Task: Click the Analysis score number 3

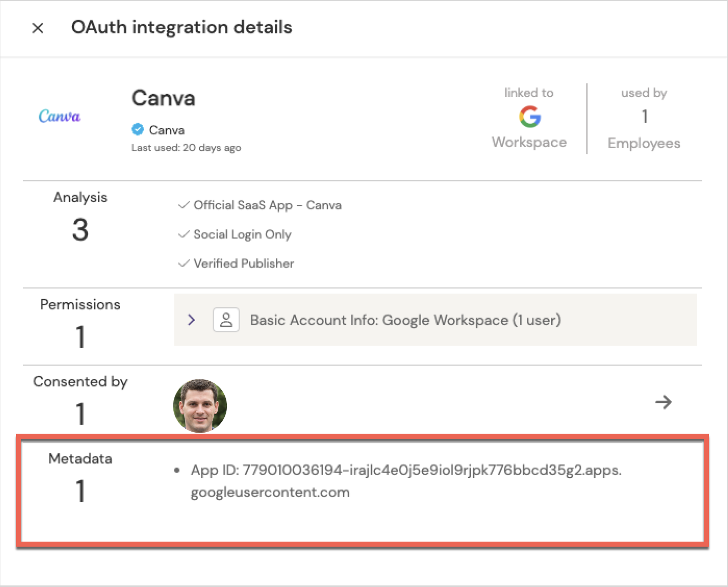Action: tap(80, 230)
